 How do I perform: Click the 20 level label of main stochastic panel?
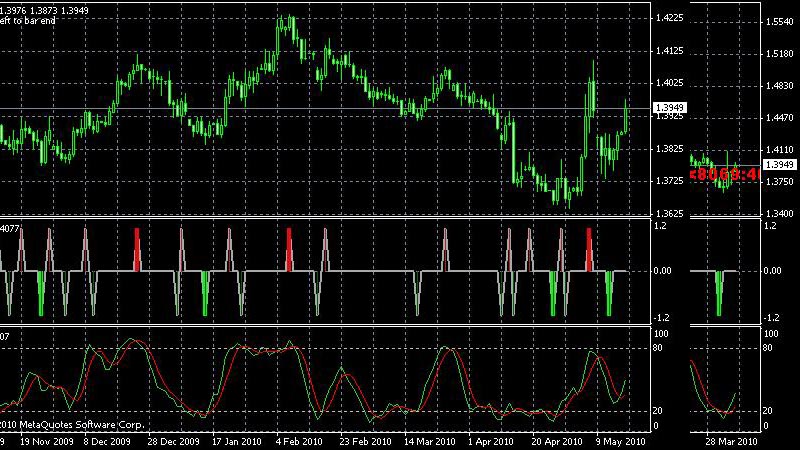tap(658, 411)
